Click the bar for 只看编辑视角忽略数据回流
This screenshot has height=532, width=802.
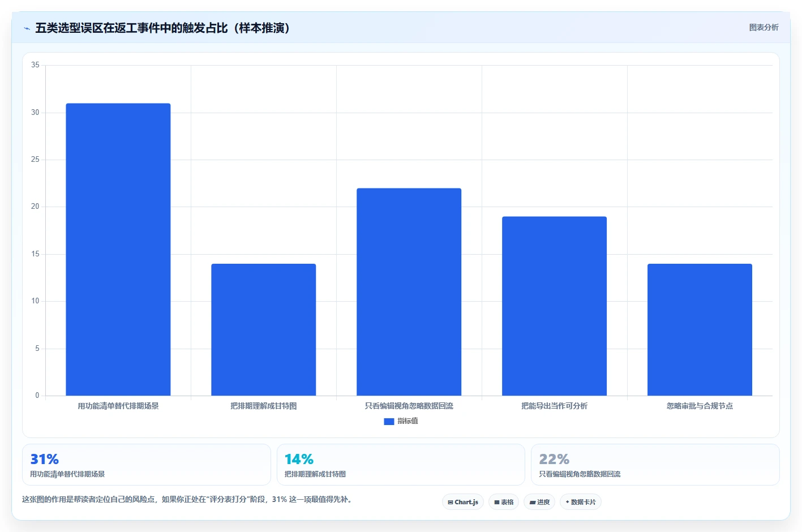coord(409,292)
